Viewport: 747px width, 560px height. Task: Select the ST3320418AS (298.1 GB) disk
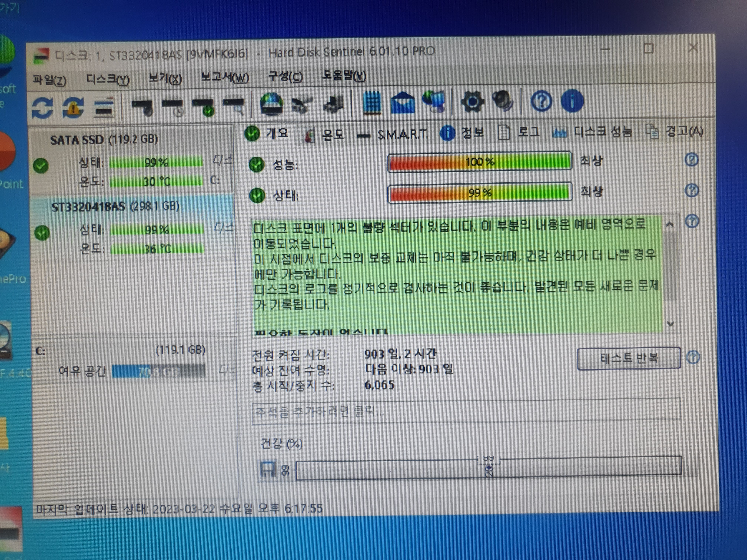point(132,227)
